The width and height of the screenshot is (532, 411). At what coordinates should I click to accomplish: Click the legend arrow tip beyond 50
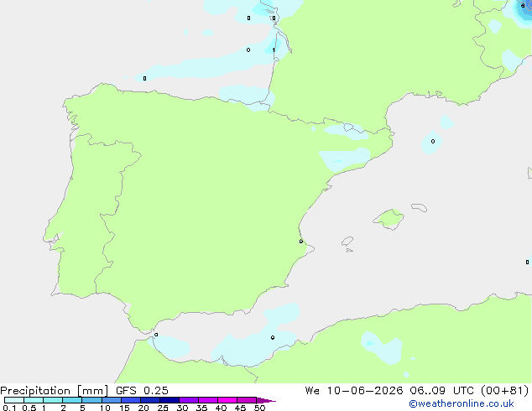(266, 400)
